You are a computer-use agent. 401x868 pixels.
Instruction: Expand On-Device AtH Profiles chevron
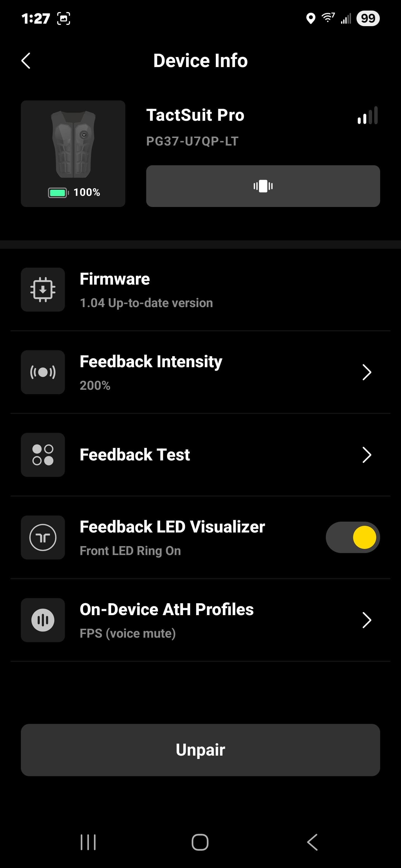click(366, 620)
